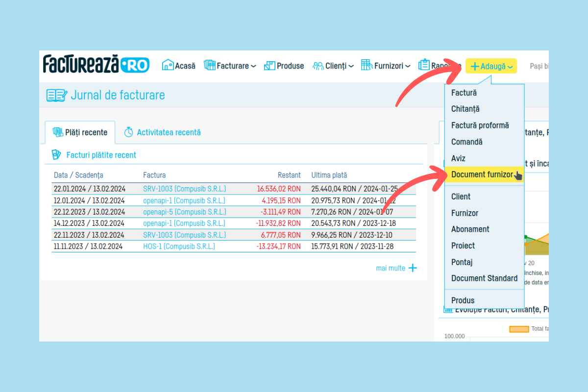The image size is (588, 392).
Task: Click the mai multe link
Action: 390,268
